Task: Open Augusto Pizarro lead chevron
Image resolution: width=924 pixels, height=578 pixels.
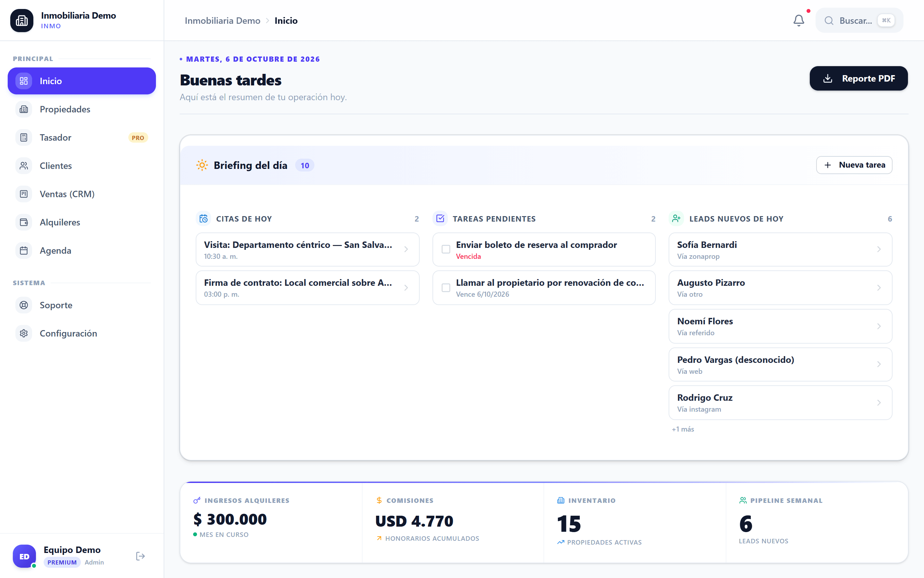Action: [x=879, y=287]
